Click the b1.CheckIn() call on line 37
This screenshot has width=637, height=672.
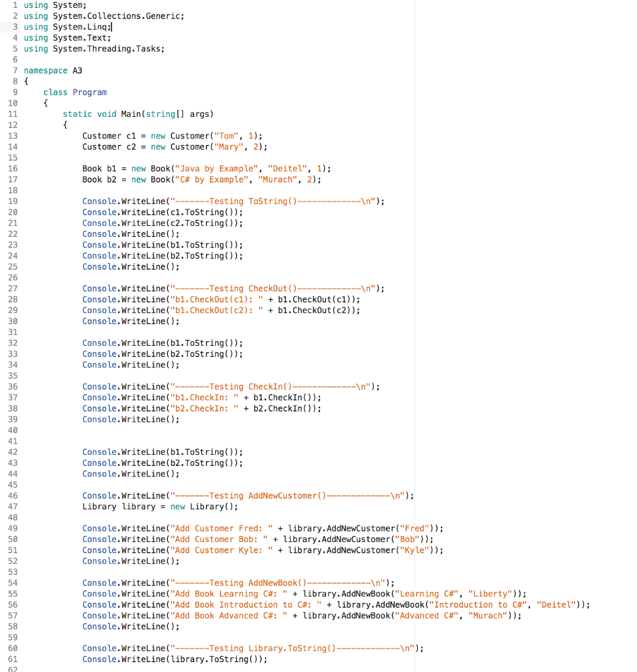point(285,397)
